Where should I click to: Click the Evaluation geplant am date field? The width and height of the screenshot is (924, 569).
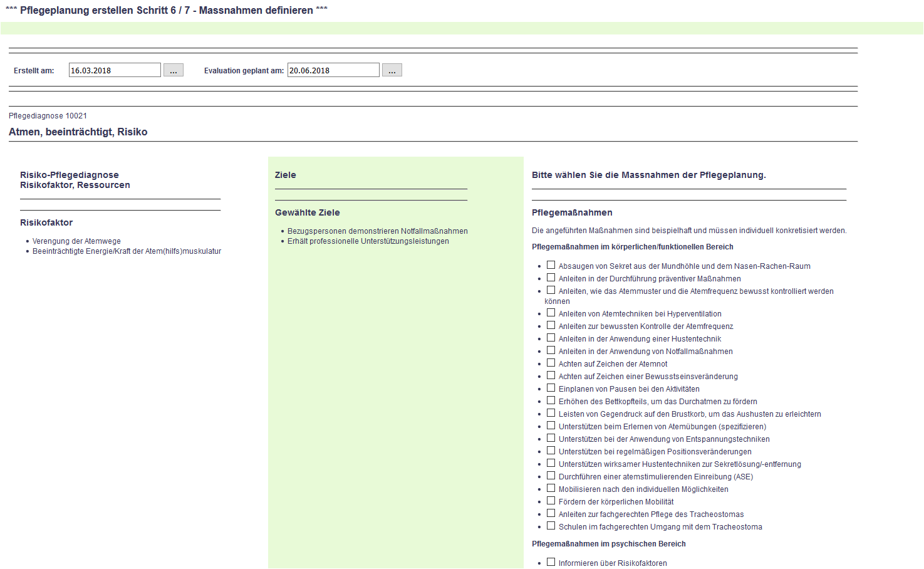tap(333, 70)
